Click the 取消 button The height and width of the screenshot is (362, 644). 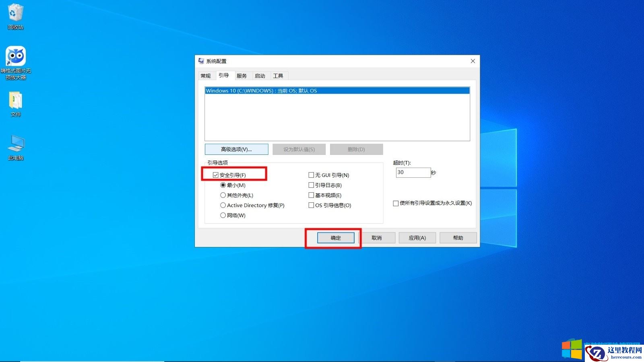click(x=377, y=238)
